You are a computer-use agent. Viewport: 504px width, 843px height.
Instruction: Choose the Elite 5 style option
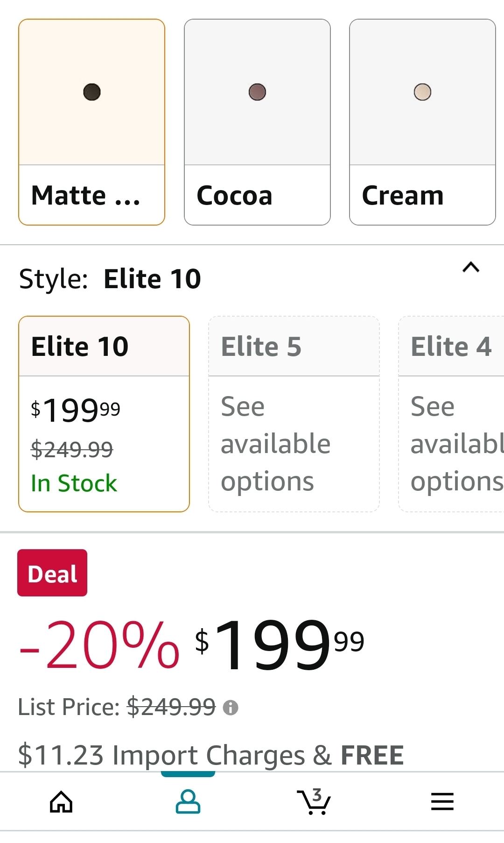[294, 414]
